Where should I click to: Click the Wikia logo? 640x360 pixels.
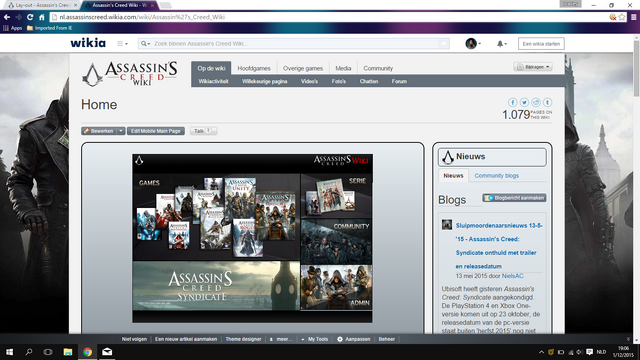[x=88, y=43]
